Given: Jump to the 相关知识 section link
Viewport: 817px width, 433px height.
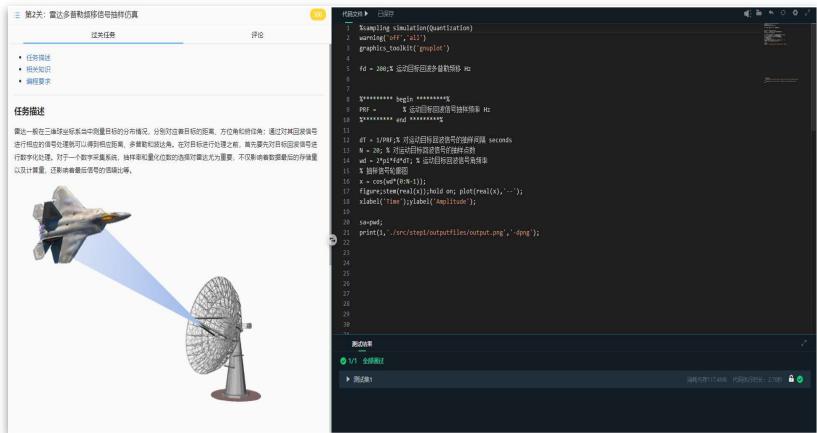Looking at the screenshot, I should [x=35, y=69].
